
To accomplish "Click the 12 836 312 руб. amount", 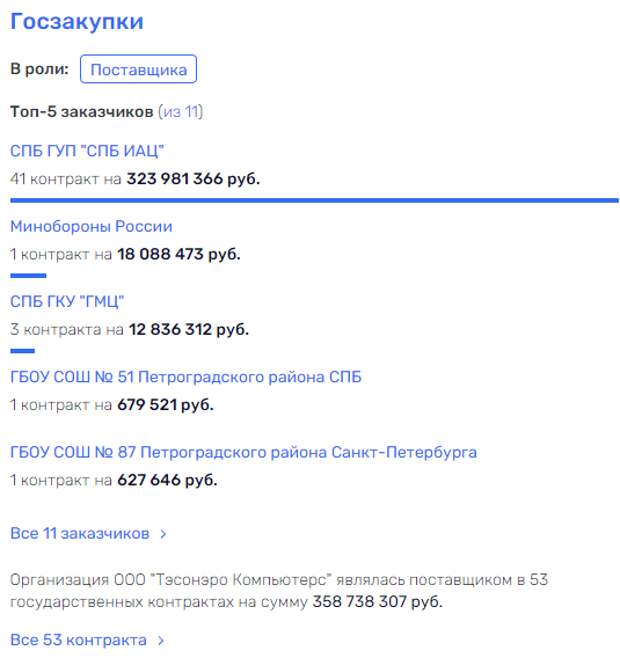I will pos(189,329).
